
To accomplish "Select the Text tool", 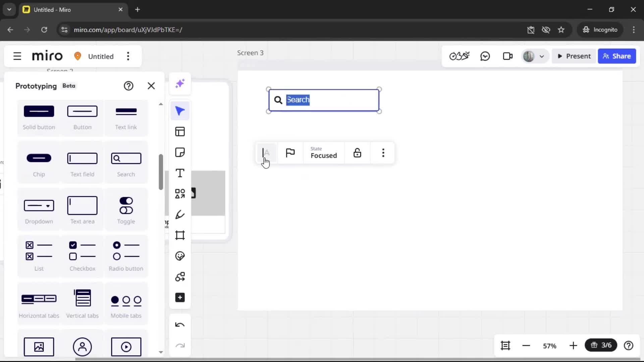I will pyautogui.click(x=180, y=173).
